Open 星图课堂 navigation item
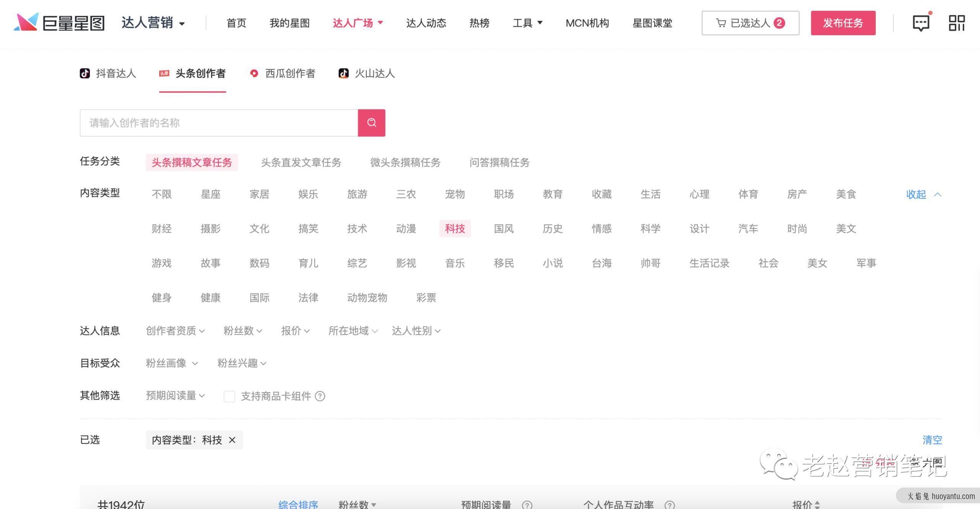980x509 pixels. 652,23
